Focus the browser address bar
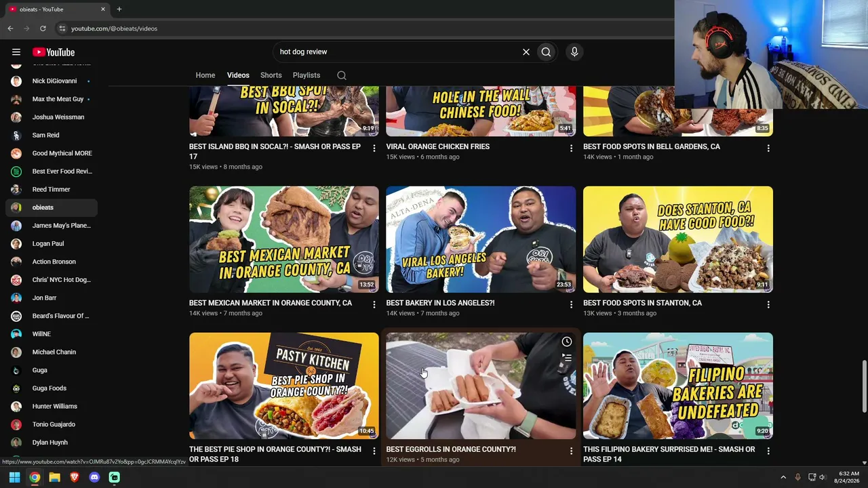 point(366,28)
